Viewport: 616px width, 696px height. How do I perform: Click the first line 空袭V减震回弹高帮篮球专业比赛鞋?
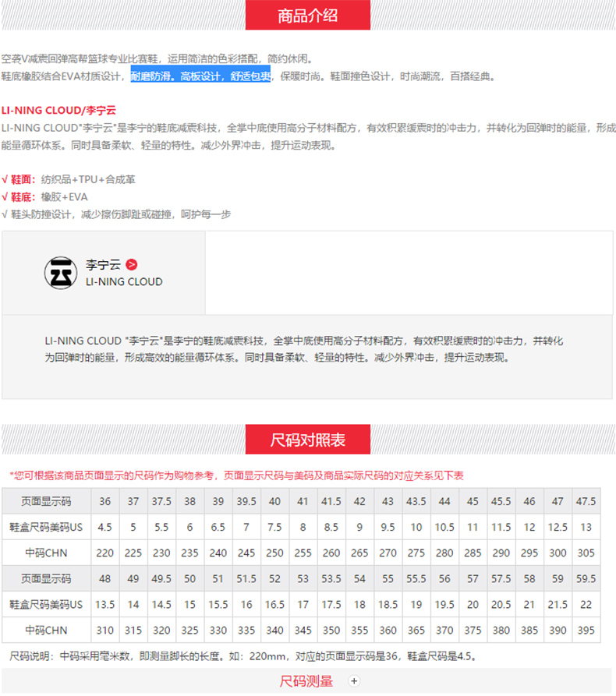(158, 58)
